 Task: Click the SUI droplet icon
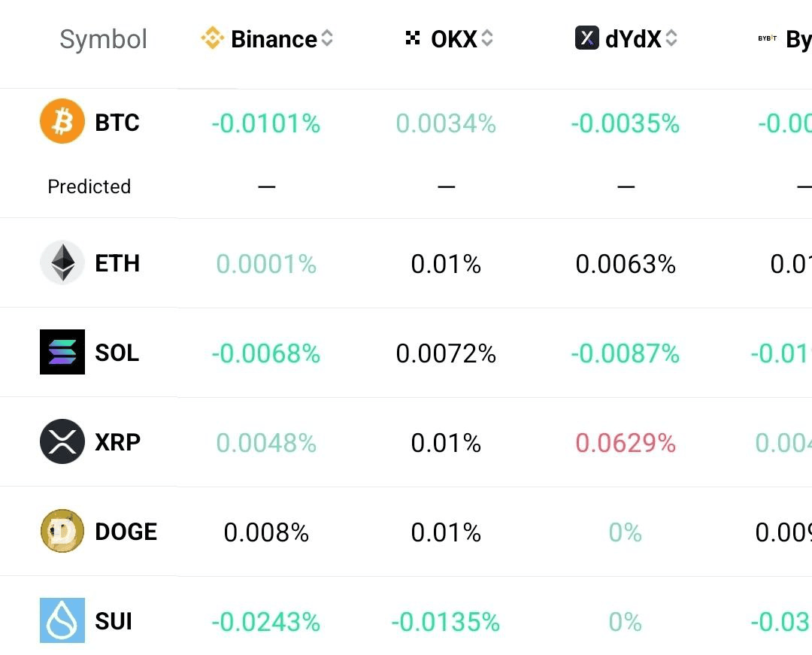[62, 620]
